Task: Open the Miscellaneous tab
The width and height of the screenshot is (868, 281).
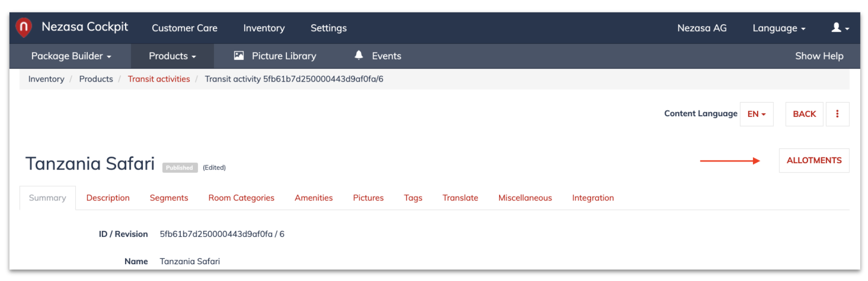Action: (x=525, y=198)
